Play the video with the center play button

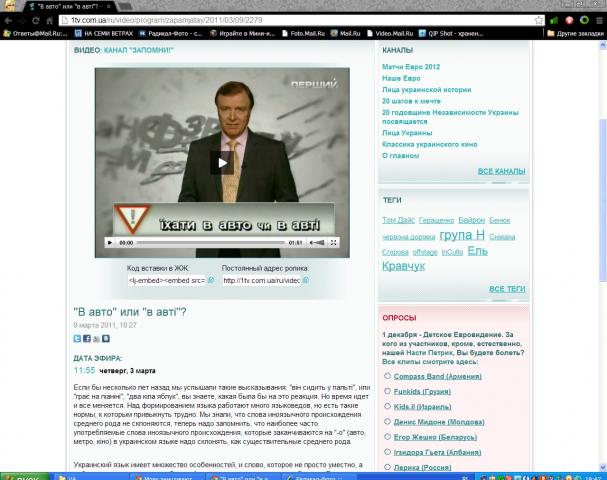[222, 160]
